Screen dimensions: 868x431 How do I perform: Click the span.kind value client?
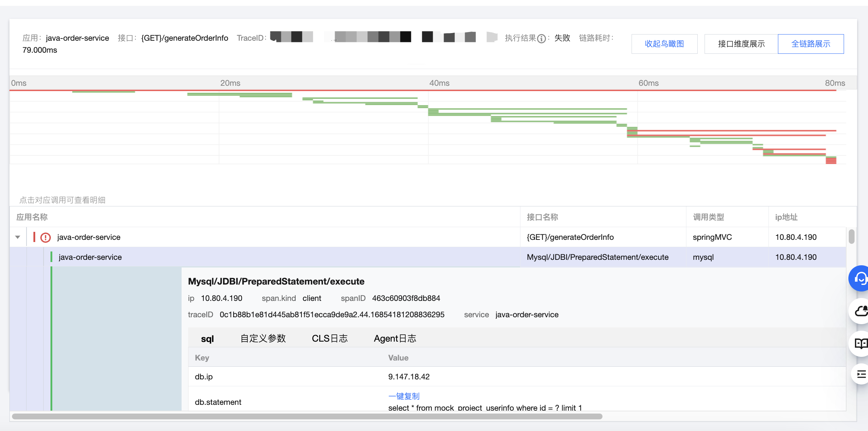click(x=312, y=298)
